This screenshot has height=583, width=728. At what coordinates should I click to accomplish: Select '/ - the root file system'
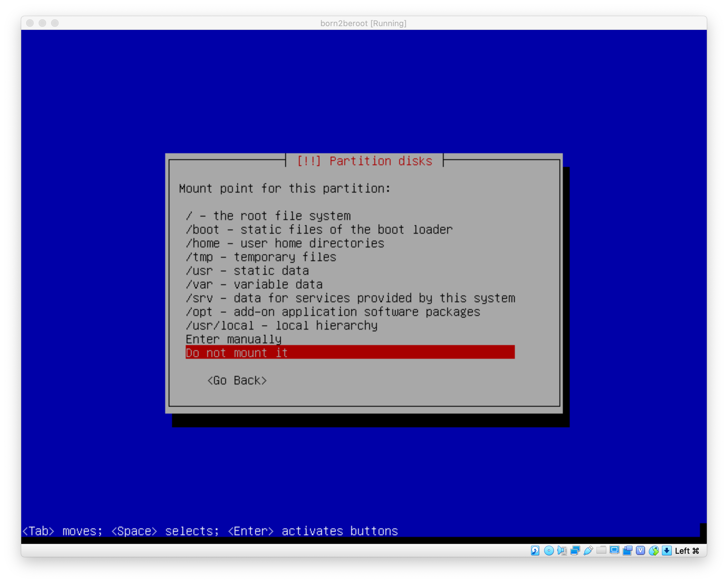pos(268,216)
